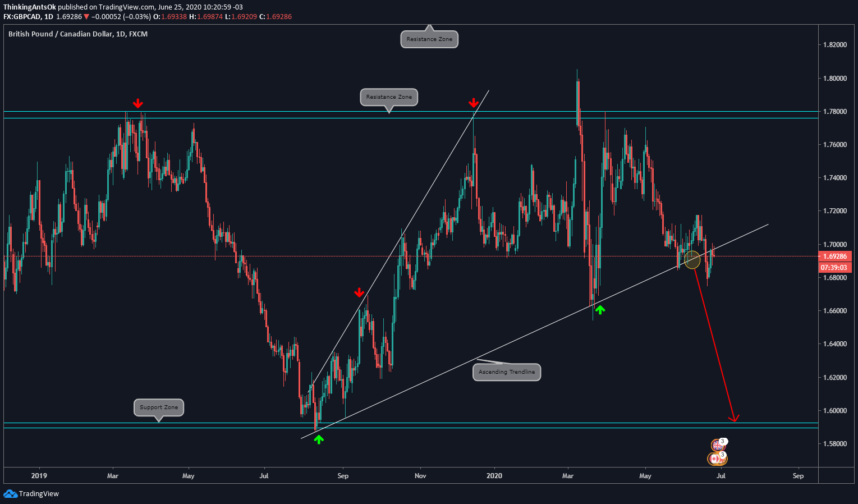Select topmost Resistance Zone callout near 1.82000
Image resolution: width=858 pixels, height=504 pixels.
(429, 39)
